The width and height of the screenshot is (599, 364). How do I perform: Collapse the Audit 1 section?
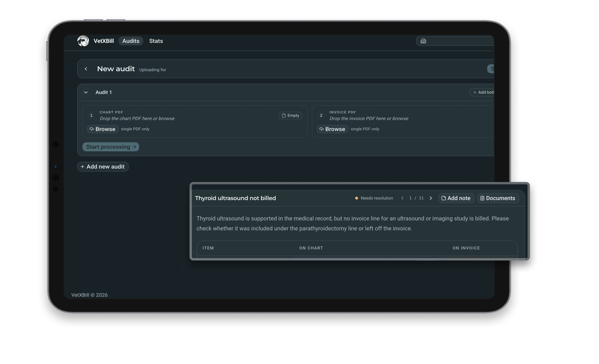click(x=86, y=92)
